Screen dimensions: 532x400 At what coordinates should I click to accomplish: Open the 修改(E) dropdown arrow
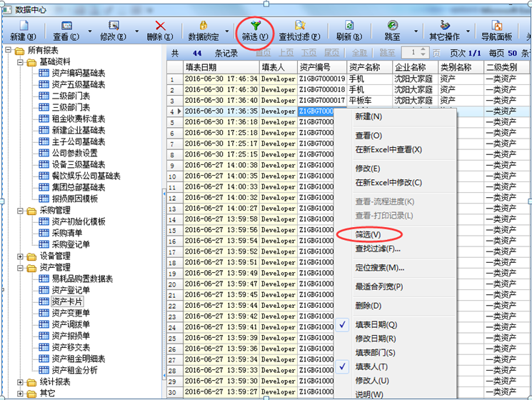pos(136,31)
